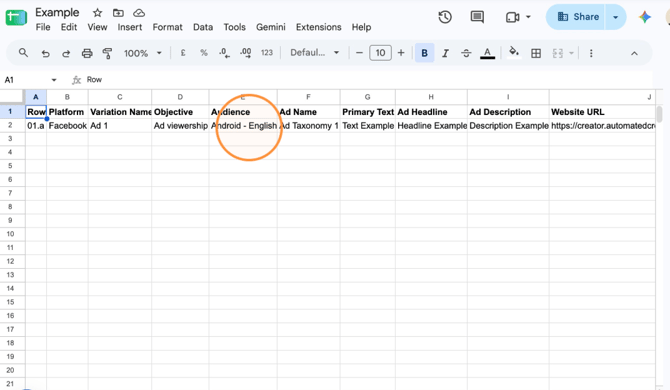Screen dimensions: 670x390
Task: Open the Help menu
Action: (x=361, y=27)
